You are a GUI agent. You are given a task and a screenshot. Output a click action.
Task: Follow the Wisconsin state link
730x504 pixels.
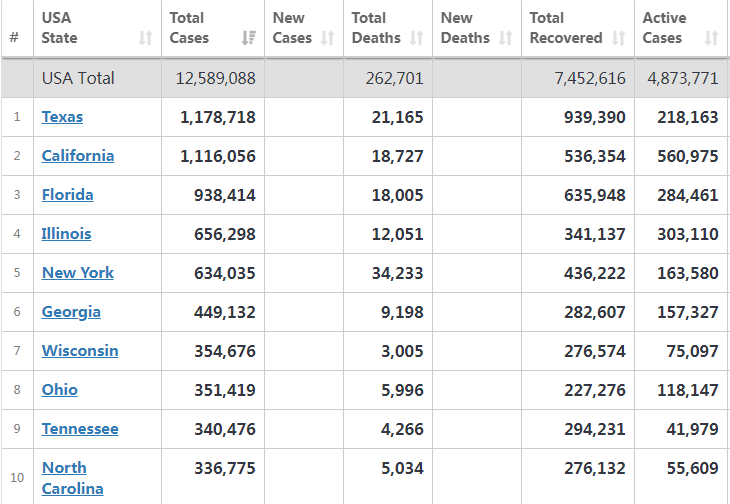[x=80, y=351]
